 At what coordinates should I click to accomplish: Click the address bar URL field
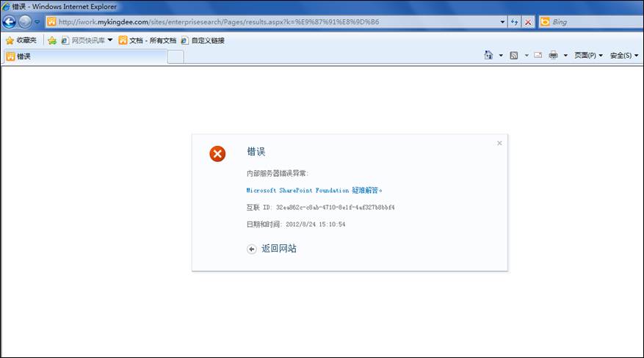tap(278, 22)
